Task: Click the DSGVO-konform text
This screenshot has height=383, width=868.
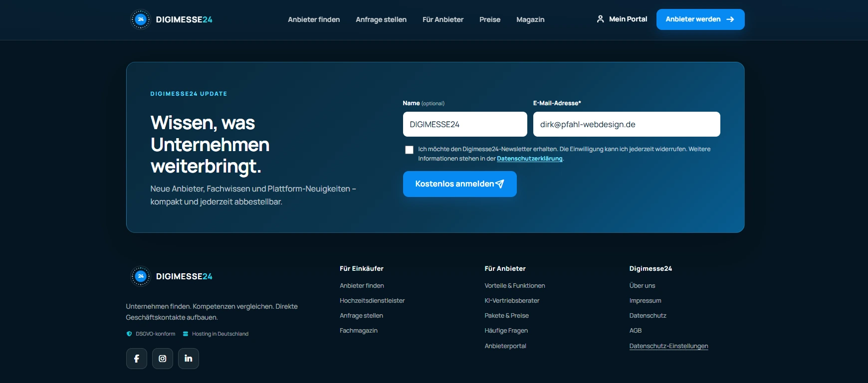Action: [x=156, y=334]
